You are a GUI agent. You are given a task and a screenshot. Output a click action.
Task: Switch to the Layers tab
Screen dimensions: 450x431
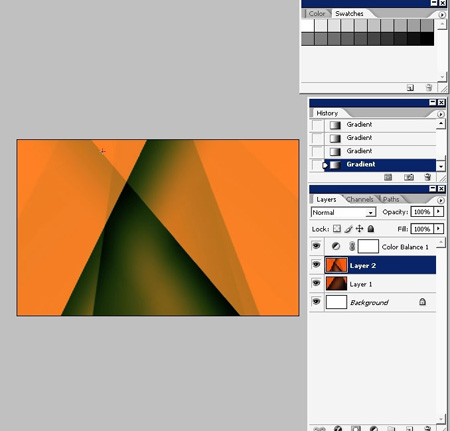326,199
